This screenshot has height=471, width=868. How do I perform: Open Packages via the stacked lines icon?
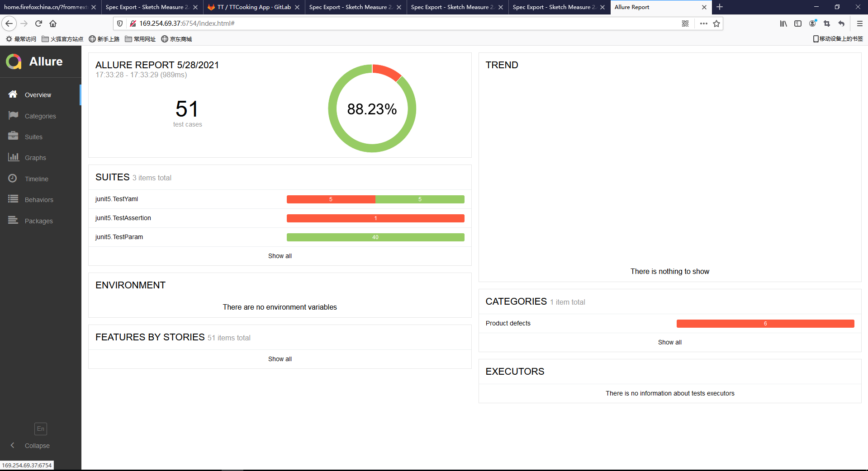[13, 220]
